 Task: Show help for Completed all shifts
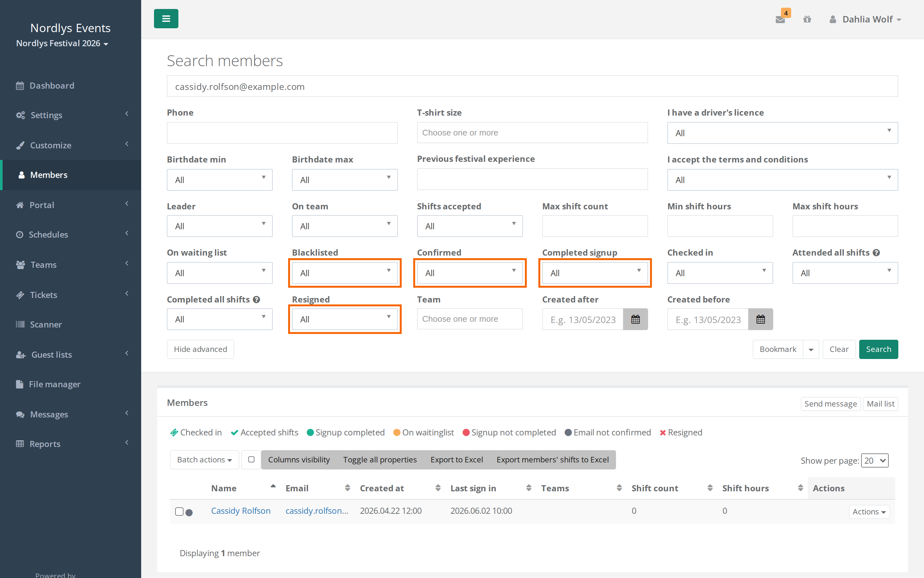click(x=257, y=300)
